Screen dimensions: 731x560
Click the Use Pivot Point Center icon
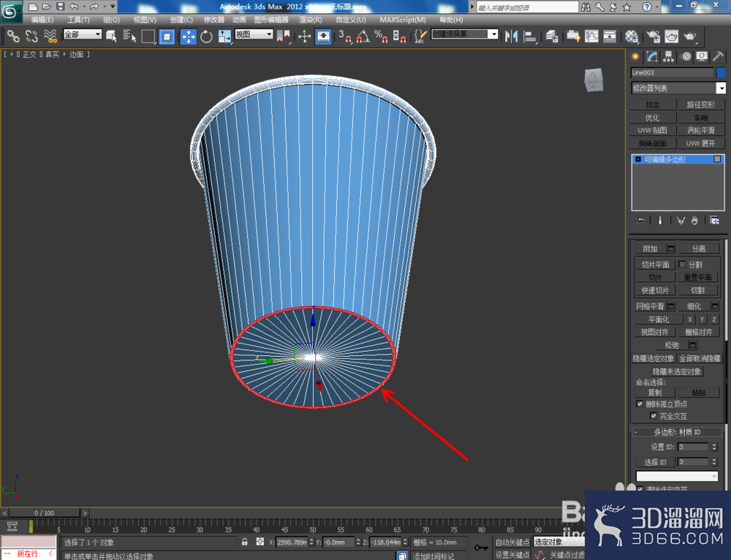tap(283, 36)
